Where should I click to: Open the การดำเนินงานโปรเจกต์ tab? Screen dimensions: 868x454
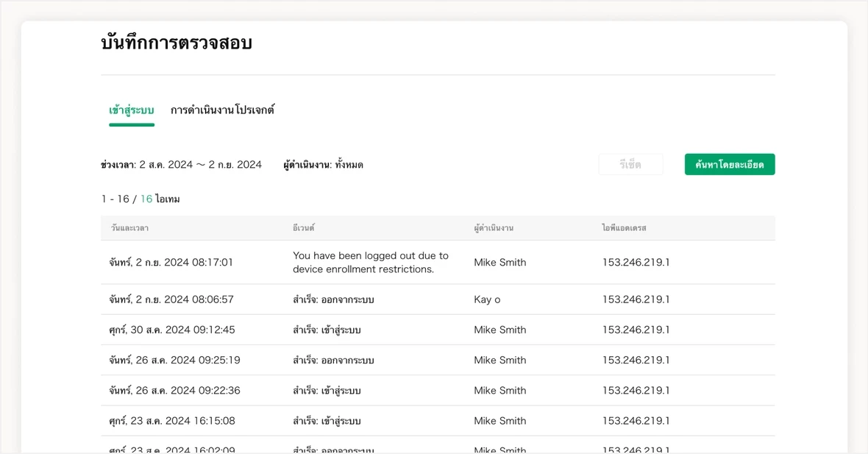click(222, 110)
